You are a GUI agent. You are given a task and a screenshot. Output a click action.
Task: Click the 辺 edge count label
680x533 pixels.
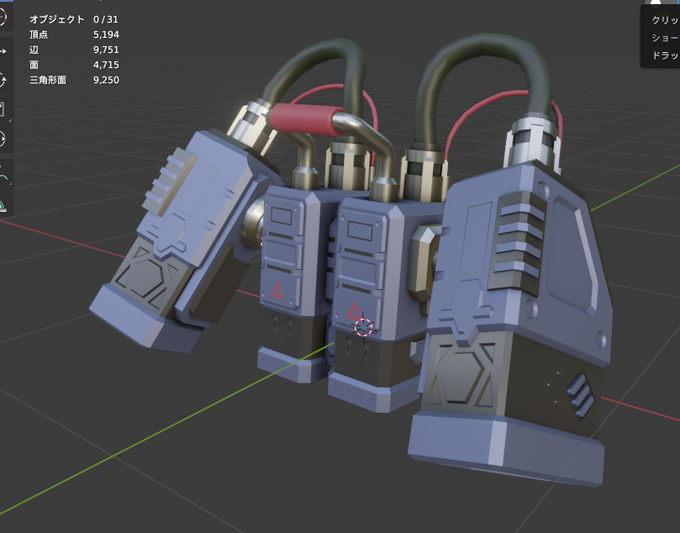[x=34, y=50]
